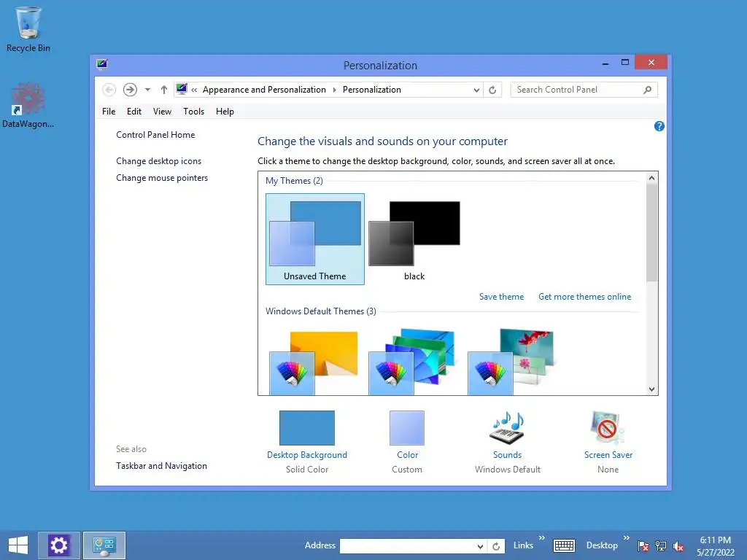Select the blue ribbons Windows default theme

click(x=413, y=362)
